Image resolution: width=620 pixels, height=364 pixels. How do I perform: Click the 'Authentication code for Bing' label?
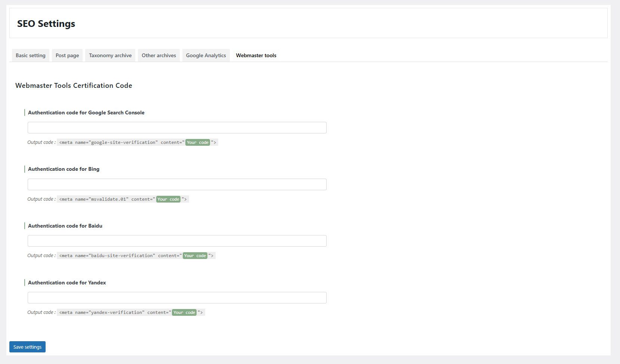pos(64,169)
